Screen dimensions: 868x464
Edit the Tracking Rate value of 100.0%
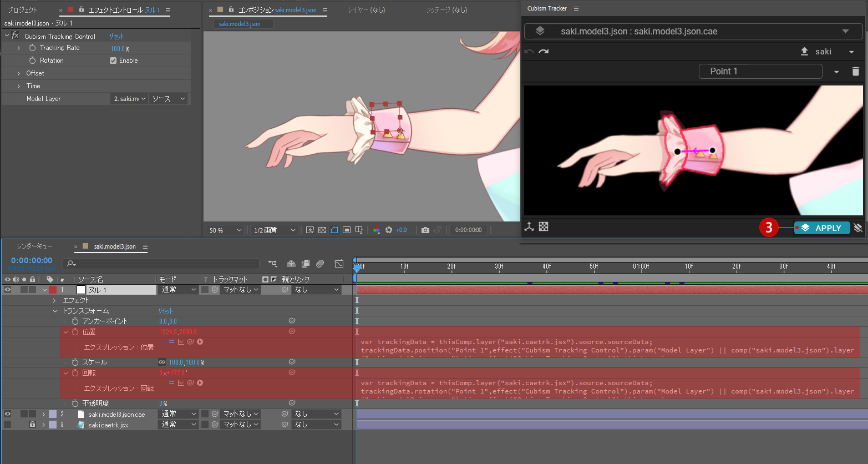click(x=117, y=48)
